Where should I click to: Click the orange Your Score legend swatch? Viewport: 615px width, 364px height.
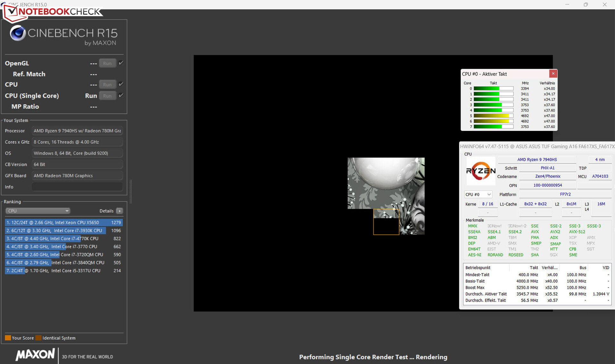8,338
